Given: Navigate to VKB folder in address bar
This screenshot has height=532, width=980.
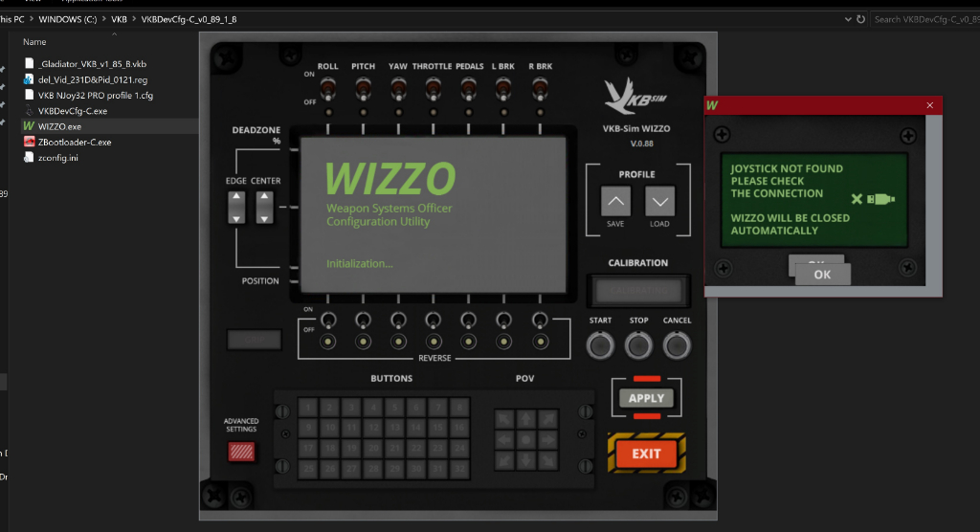Looking at the screenshot, I should (119, 19).
